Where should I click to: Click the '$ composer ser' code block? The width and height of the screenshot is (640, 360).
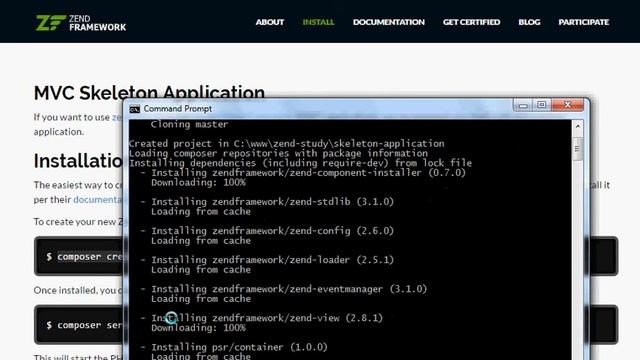tap(79, 325)
